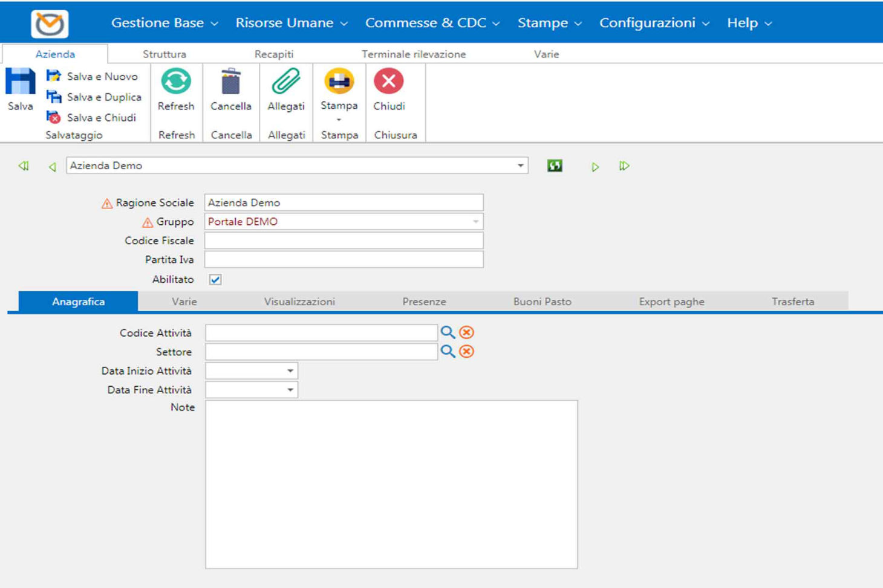Screen dimensions: 883x588
Task: Click into the Ragione Sociale field
Action: tap(344, 202)
